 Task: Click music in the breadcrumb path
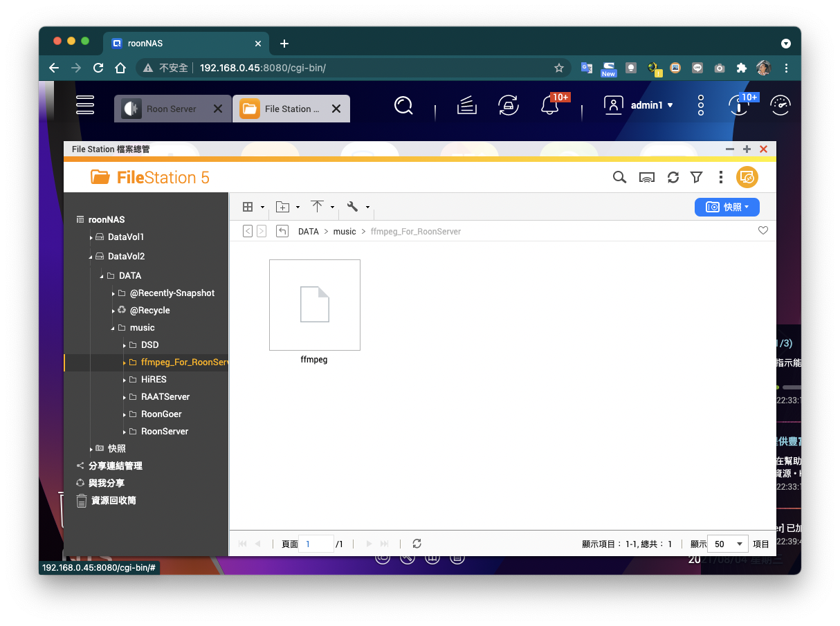345,232
